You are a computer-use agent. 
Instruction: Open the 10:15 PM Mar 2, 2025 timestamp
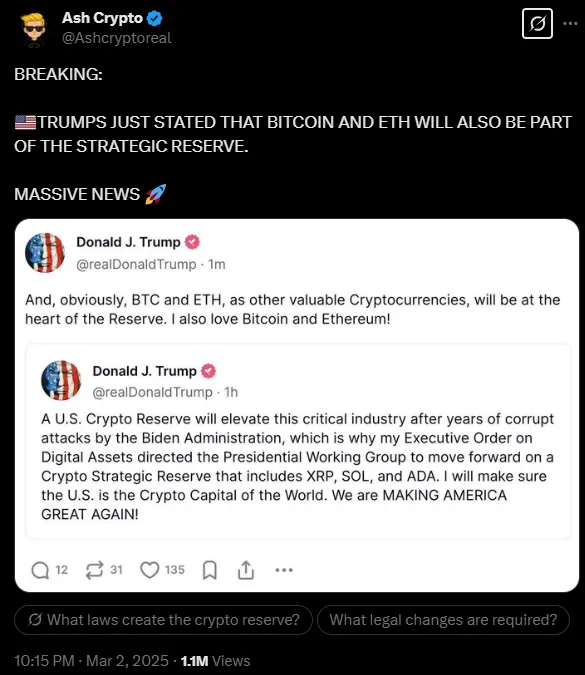(91, 661)
